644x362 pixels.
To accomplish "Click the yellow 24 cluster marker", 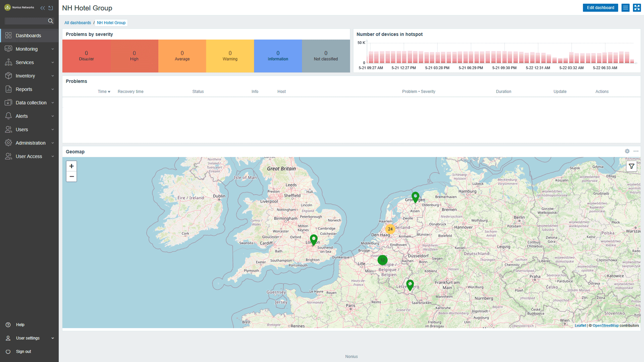I will tap(390, 229).
